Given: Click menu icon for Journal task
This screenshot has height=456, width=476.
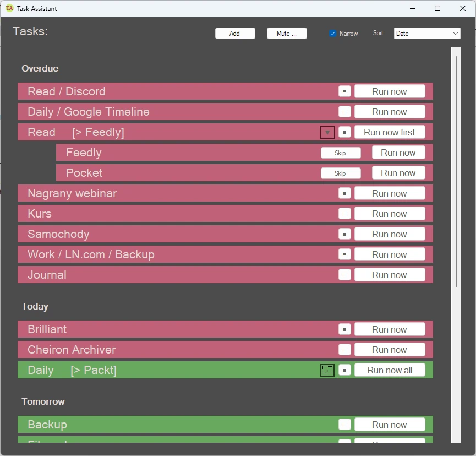Looking at the screenshot, I should 344,275.
